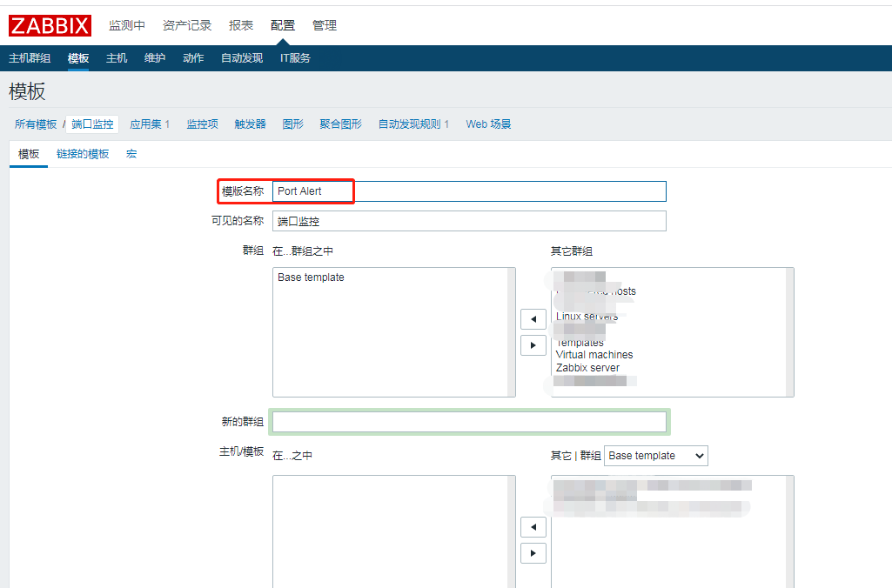This screenshot has width=892, height=588.
Task: Click left arrow in 主机/模板 section
Action: click(533, 527)
